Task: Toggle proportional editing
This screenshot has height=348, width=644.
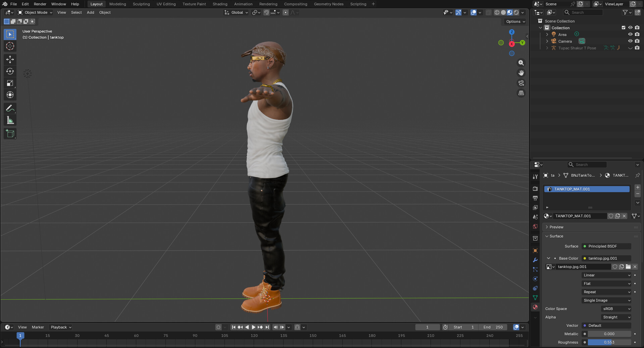Action: 286,12
